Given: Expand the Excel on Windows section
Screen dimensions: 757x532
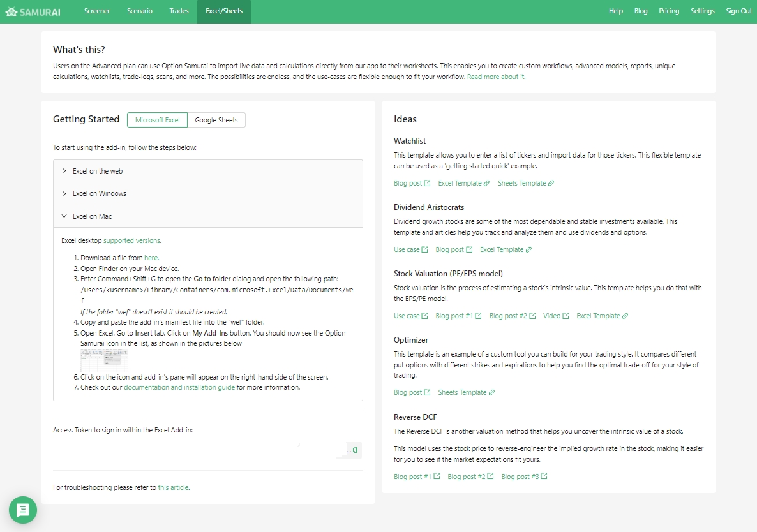Looking at the screenshot, I should [x=208, y=193].
